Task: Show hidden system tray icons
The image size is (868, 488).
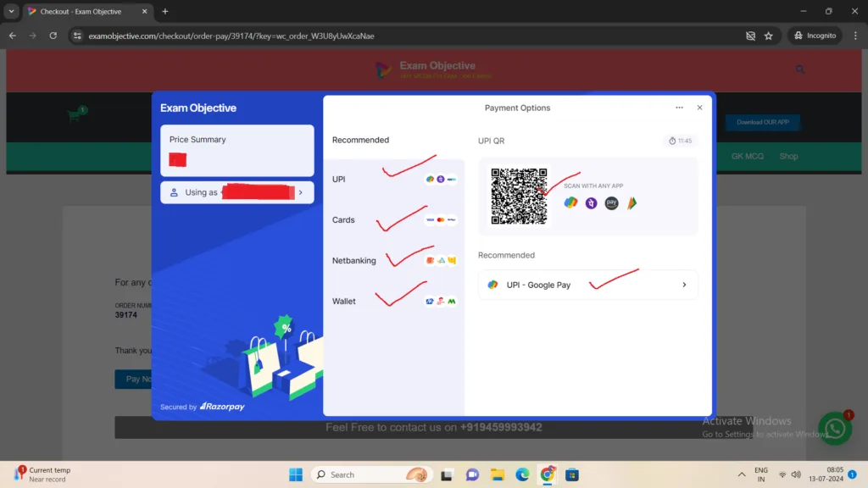Action: (741, 474)
